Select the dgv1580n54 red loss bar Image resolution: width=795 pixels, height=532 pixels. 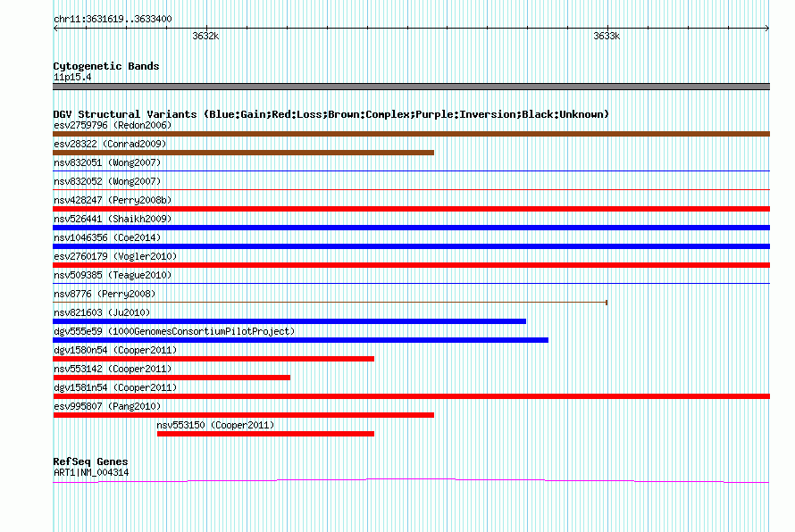(x=213, y=359)
